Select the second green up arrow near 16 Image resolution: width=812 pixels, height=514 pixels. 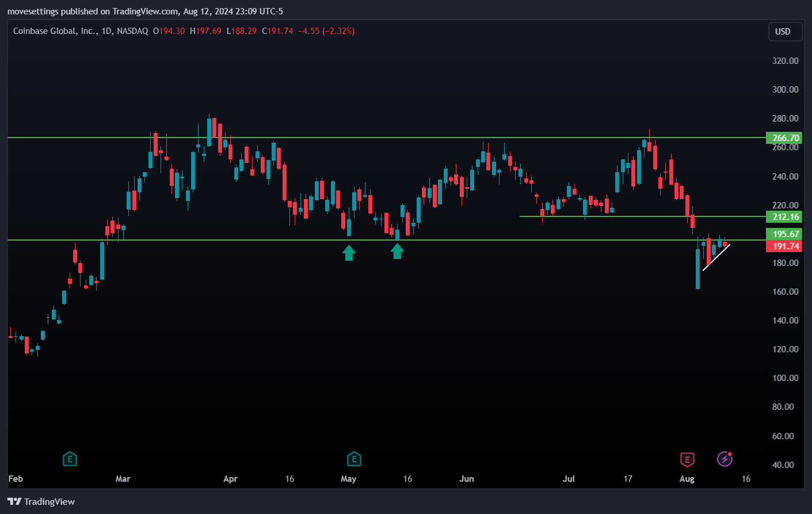click(397, 251)
